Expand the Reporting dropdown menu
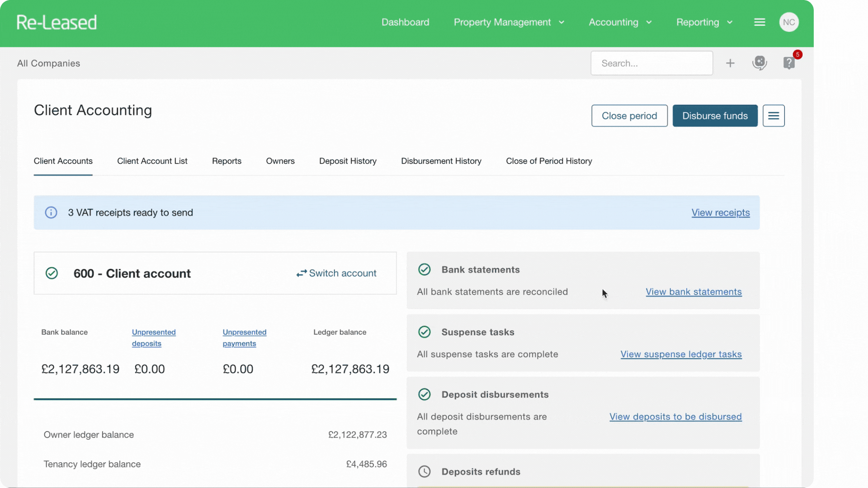 [704, 22]
